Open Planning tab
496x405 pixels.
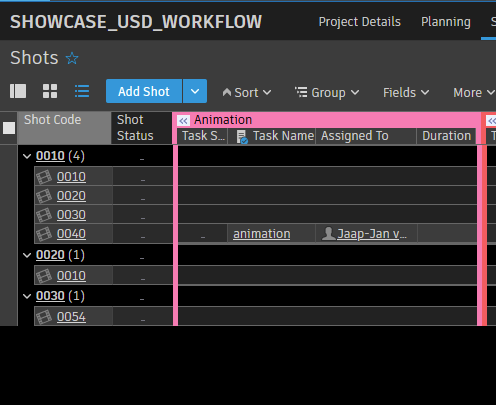pos(446,22)
